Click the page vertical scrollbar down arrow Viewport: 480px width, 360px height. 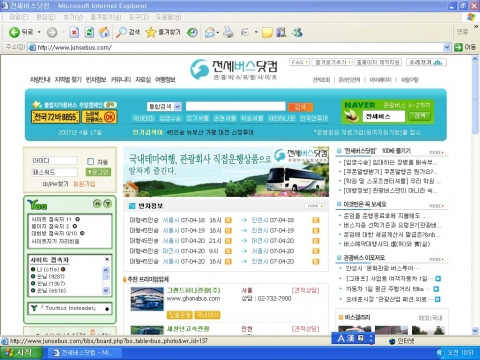point(475,330)
